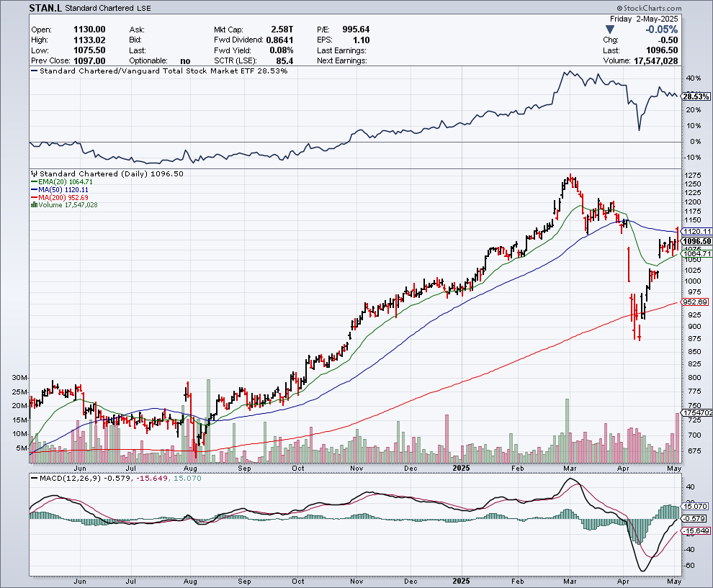
Task: Click the pink volume axis label 1754702
Action: tap(698, 412)
